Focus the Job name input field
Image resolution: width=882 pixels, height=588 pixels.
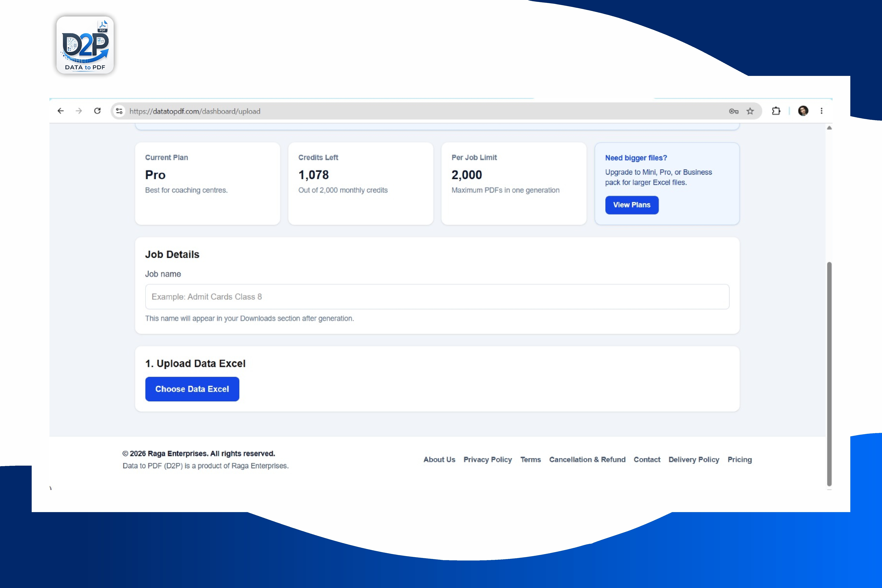point(437,297)
